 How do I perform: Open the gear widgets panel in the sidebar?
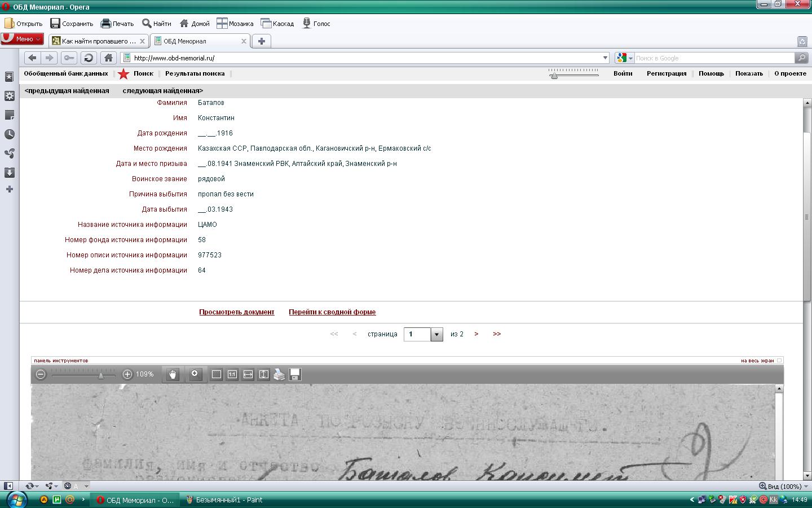10,96
